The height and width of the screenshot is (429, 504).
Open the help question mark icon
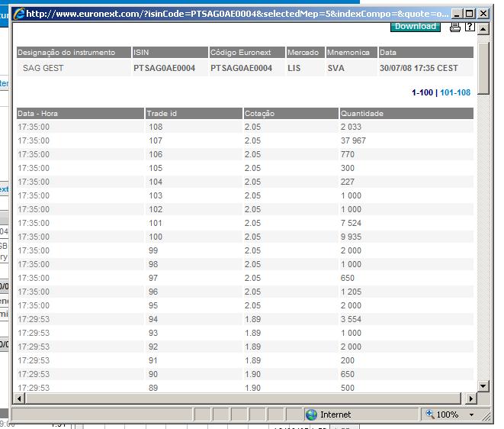(470, 27)
